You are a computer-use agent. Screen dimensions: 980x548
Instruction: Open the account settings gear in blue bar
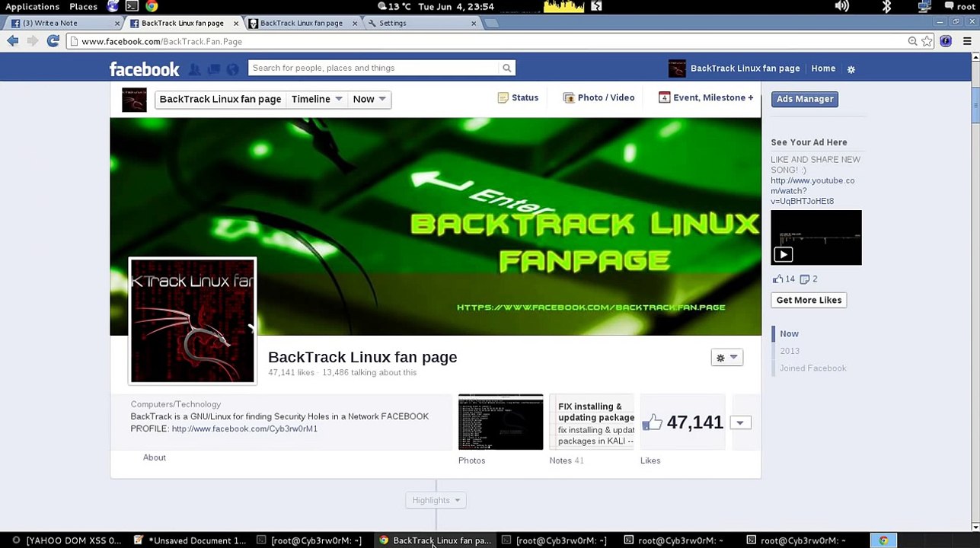coord(851,69)
